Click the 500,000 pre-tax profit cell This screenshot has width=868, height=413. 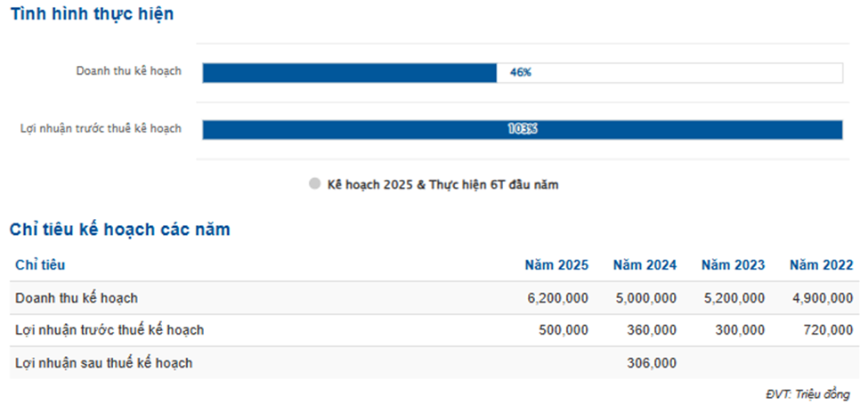[x=564, y=330]
